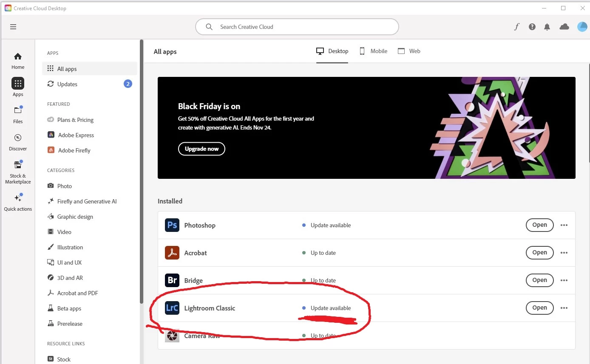The image size is (590, 364).
Task: Click Acrobat's Up to date status
Action: (x=319, y=253)
